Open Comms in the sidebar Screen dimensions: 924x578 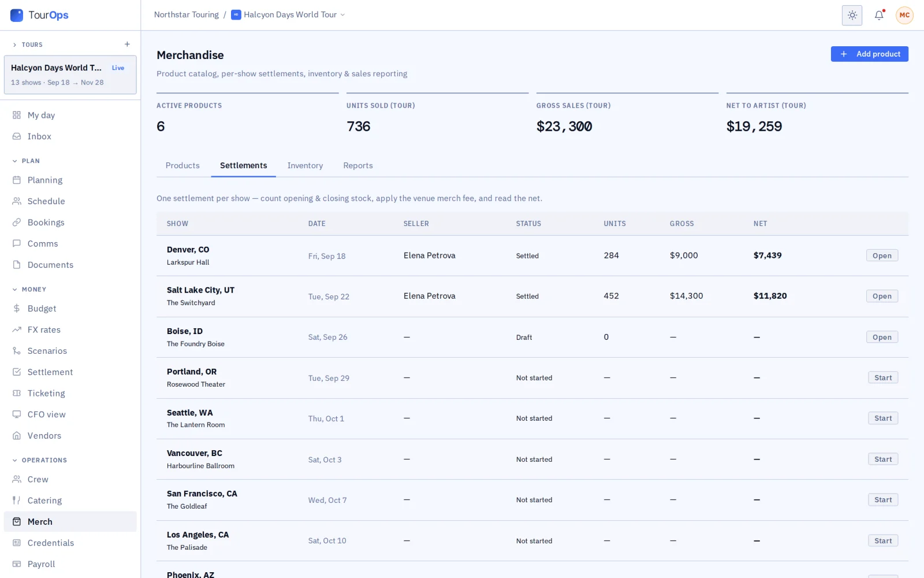[x=70, y=244]
